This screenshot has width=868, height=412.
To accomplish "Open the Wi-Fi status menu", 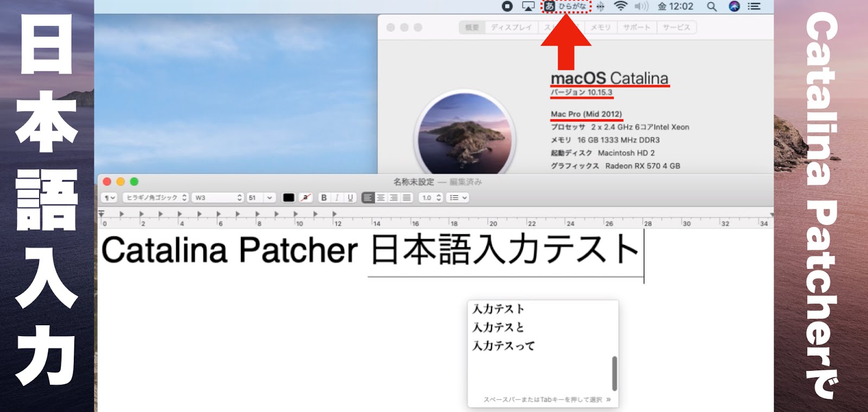I will coord(621,7).
